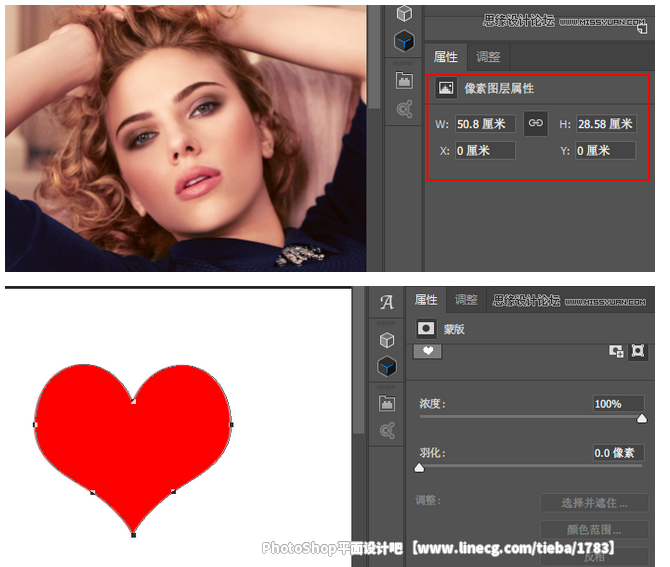Click the upper canvas vertical scrollbar
The width and height of the screenshot is (670, 567).
click(374, 58)
